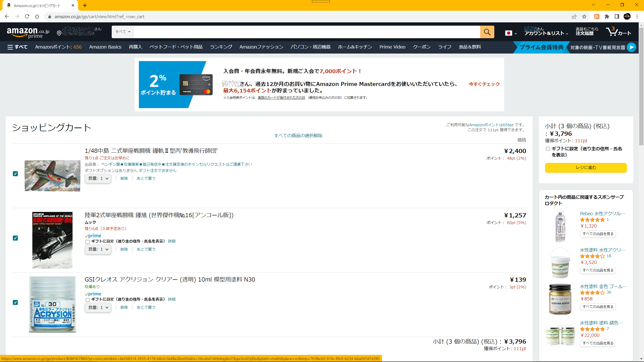644x362 pixels.
Task: Open 詳細 link for GSIクレオス gift setting
Action: pos(172,299)
